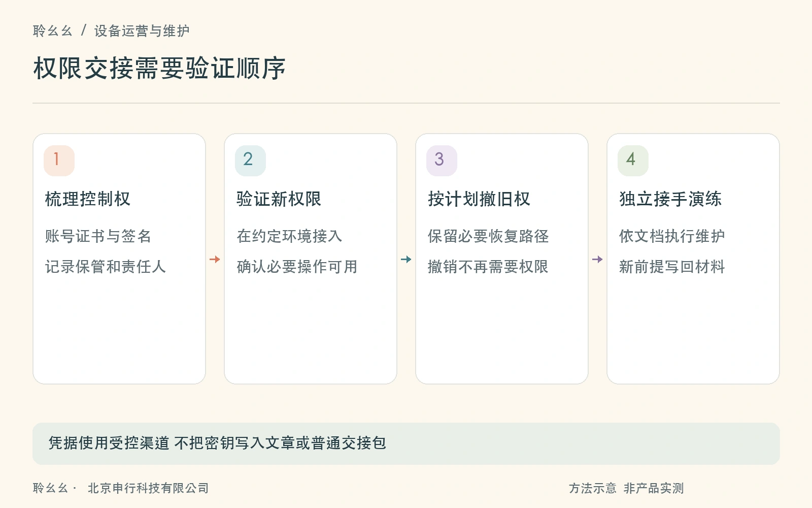Viewport: 812px width, 508px height.
Task: Click the line 确认必要操作可用
Action: point(297,267)
